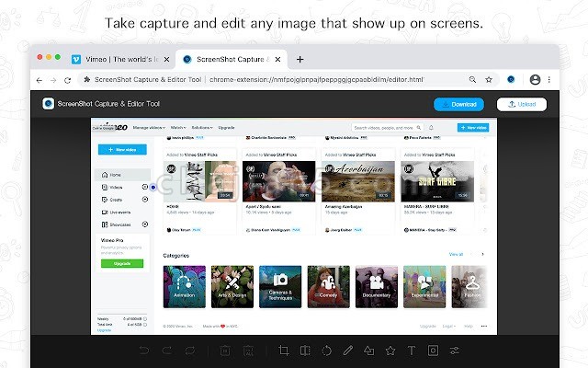This screenshot has height=368, width=588.
Task: Click the Vimeo search field
Action: click(x=388, y=128)
